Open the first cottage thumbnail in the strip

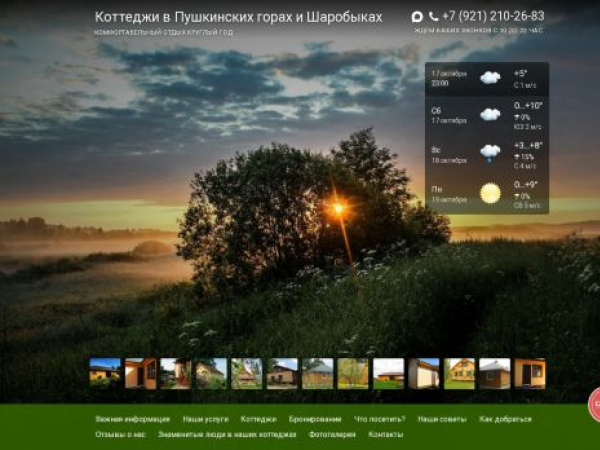pyautogui.click(x=105, y=373)
